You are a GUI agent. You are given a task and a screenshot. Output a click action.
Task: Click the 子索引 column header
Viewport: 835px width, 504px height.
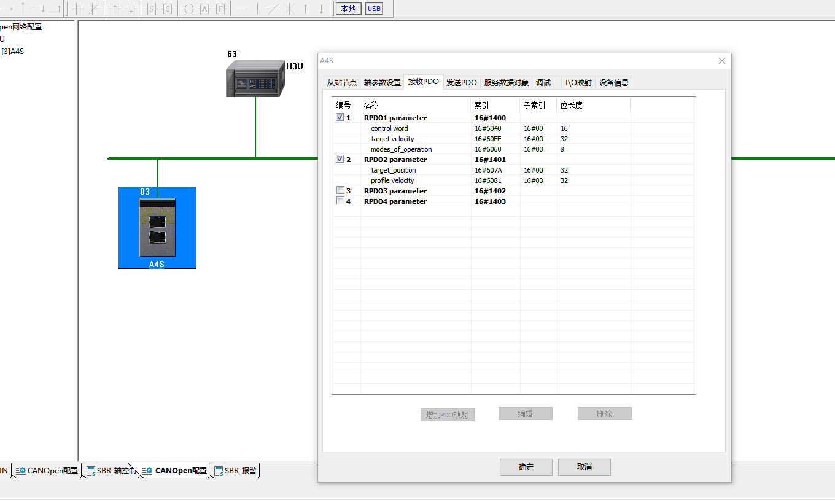538,105
